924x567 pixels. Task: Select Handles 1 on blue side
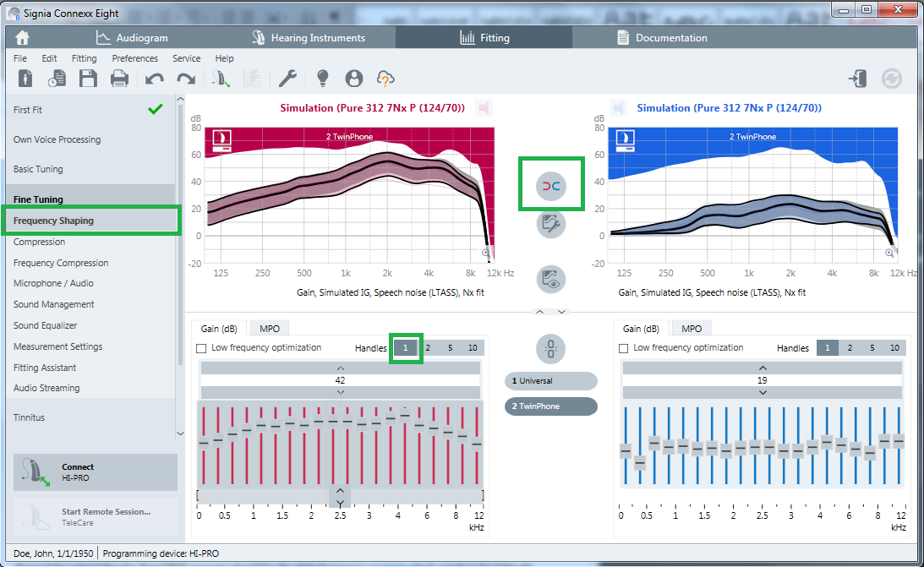pos(828,348)
